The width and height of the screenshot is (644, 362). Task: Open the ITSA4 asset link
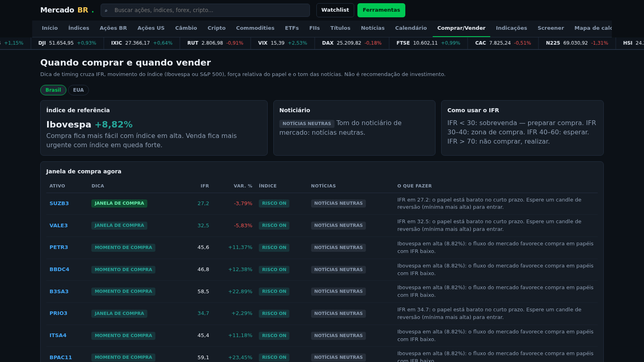(x=58, y=335)
